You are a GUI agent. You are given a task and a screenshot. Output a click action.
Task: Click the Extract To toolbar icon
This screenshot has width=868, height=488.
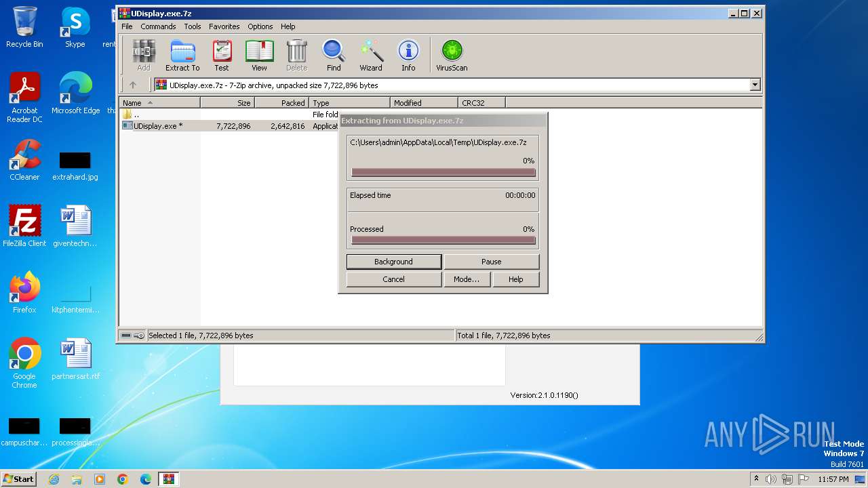click(x=182, y=55)
